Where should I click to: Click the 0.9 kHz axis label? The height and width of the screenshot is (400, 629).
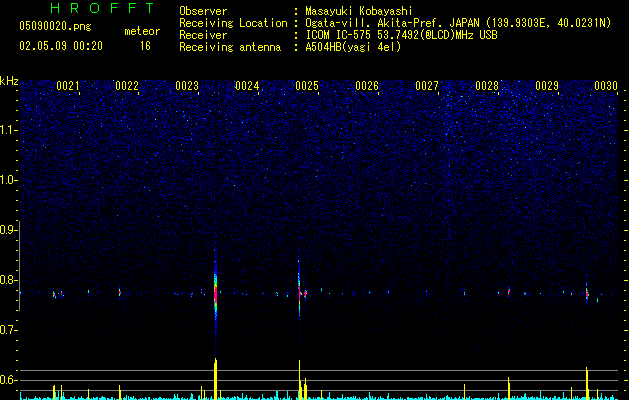pyautogui.click(x=8, y=230)
